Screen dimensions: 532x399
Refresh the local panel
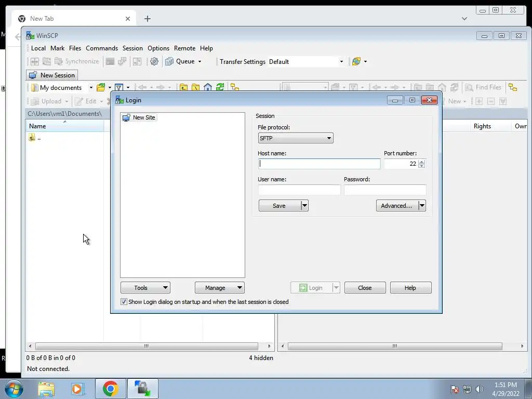pos(220,87)
